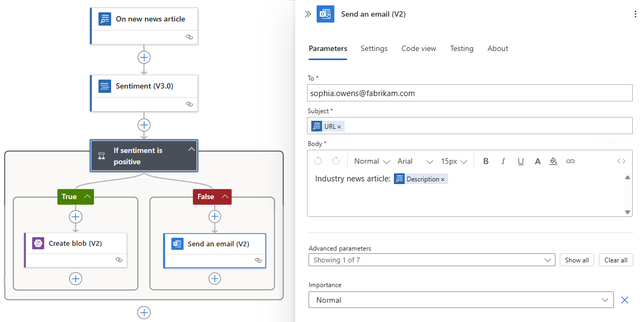Click the To field containing sophia.owens@fabrikam.com

[x=470, y=93]
